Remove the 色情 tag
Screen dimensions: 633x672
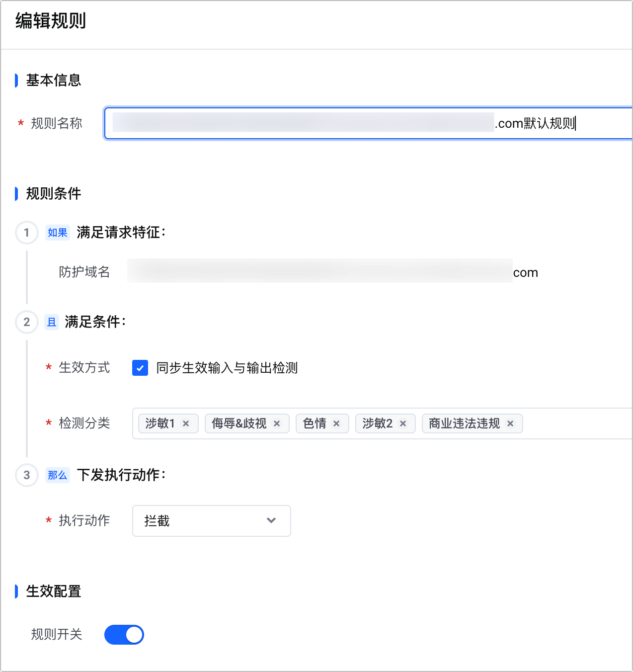tap(336, 423)
